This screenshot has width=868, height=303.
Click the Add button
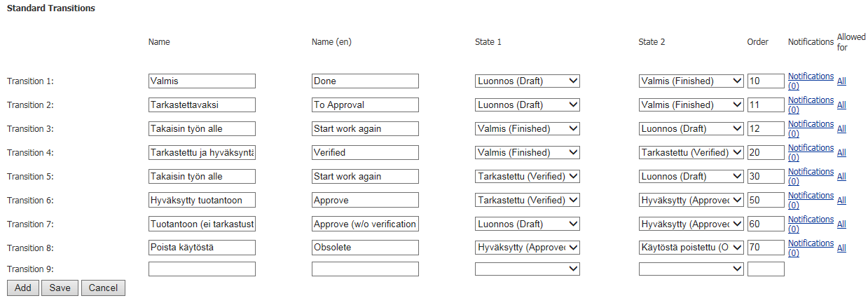22,288
